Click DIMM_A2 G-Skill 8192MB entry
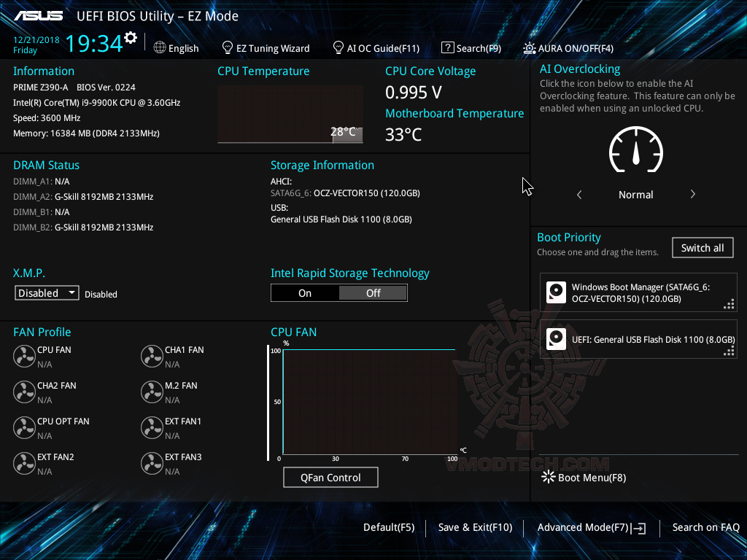This screenshot has width=747, height=560. pyautogui.click(x=83, y=197)
